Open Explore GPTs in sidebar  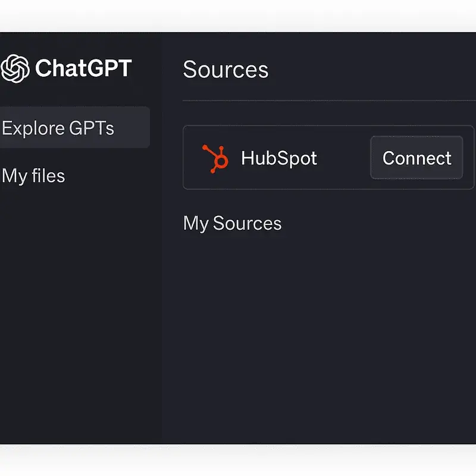(74, 127)
